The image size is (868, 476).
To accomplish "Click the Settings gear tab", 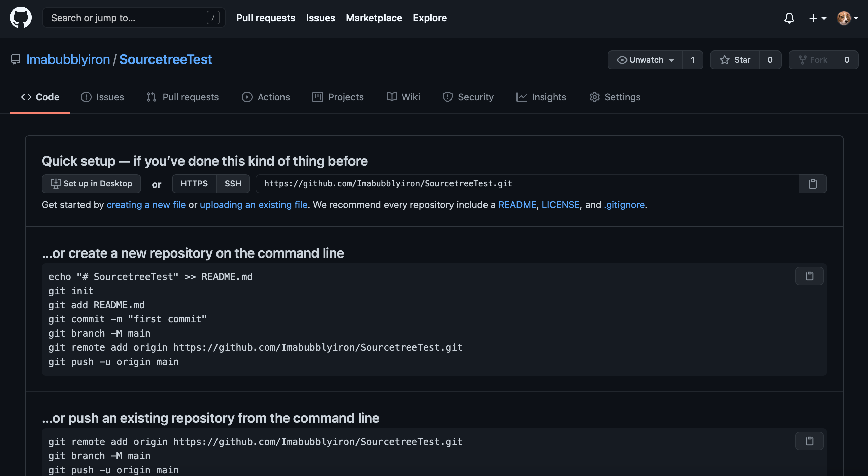I will point(614,97).
